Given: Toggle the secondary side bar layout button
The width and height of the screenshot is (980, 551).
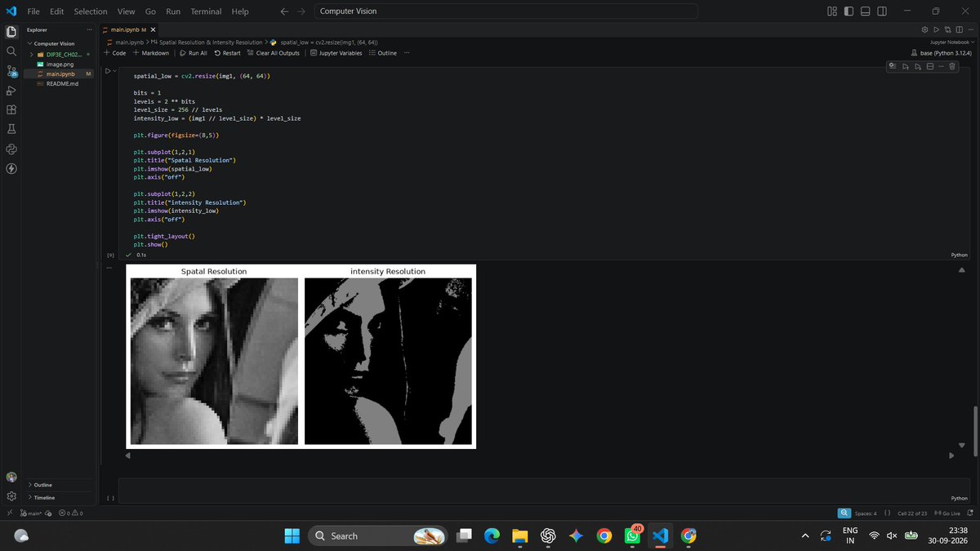Looking at the screenshot, I should (881, 11).
